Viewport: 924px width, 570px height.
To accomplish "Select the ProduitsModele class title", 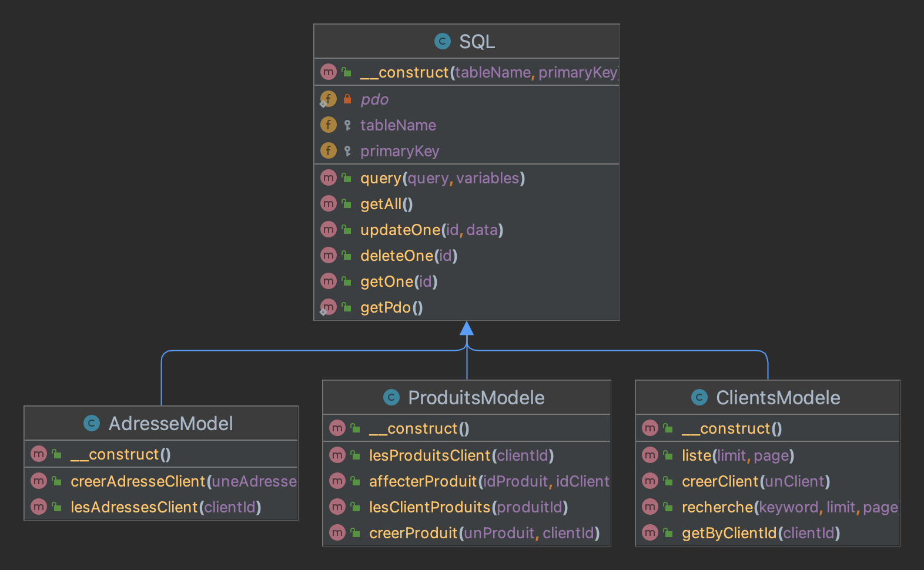I will click(476, 398).
